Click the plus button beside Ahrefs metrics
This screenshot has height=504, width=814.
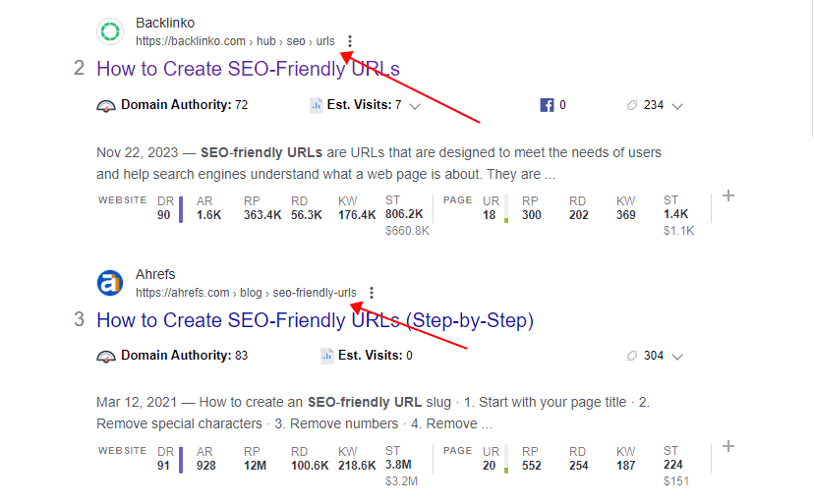point(728,446)
